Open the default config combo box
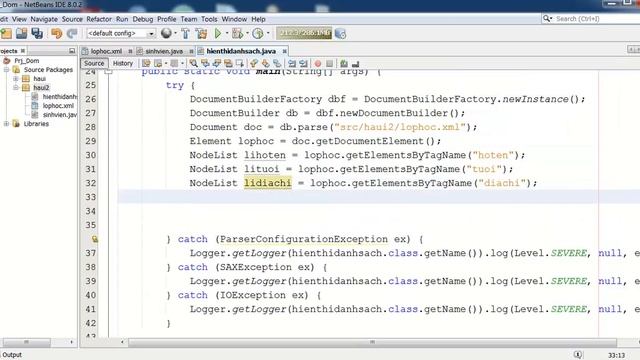 coord(121,33)
